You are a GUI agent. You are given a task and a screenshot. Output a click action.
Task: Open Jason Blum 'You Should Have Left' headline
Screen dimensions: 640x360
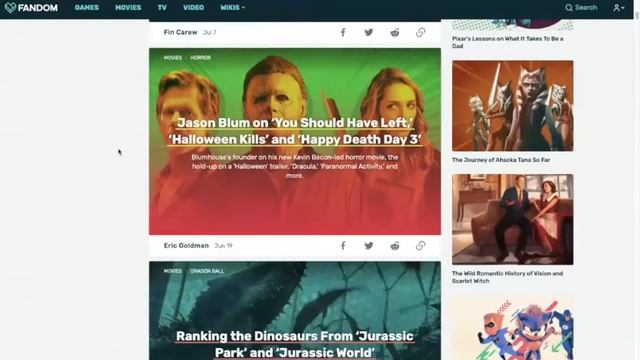295,131
